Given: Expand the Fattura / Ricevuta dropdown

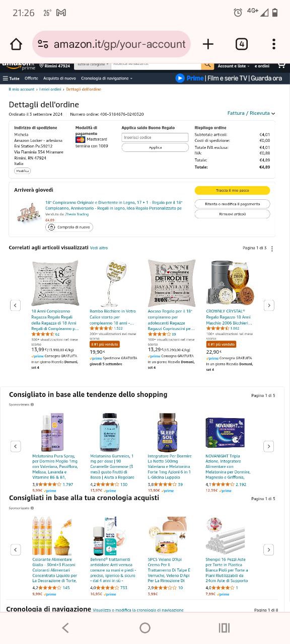Looking at the screenshot, I should click(251, 113).
